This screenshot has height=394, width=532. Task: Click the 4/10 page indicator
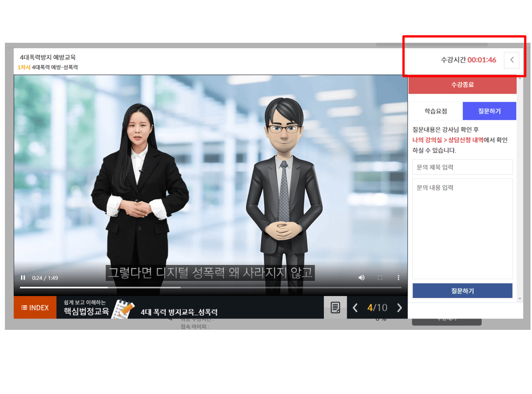click(x=377, y=307)
